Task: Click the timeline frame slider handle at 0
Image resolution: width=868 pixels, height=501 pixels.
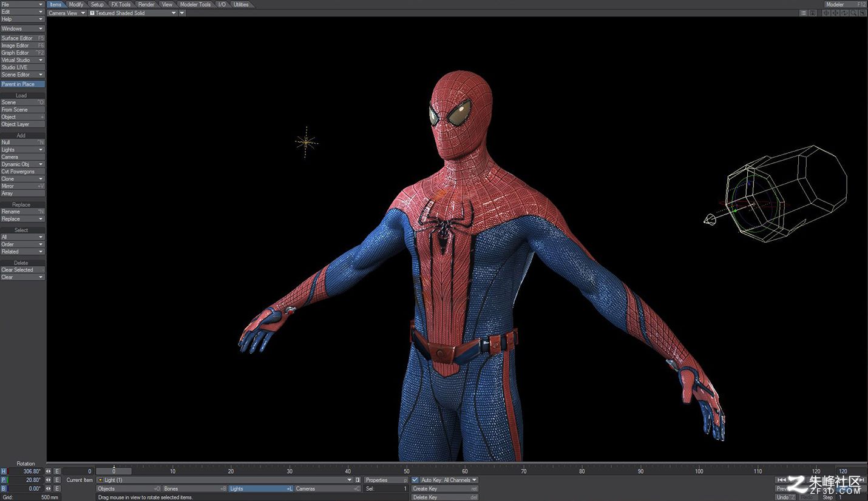Action: click(114, 471)
